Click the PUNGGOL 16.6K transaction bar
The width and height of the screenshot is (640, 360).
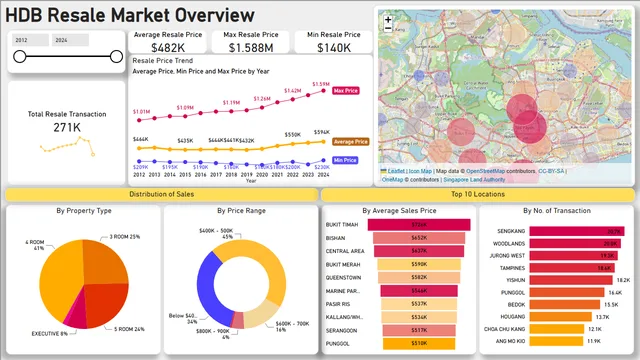(567, 292)
